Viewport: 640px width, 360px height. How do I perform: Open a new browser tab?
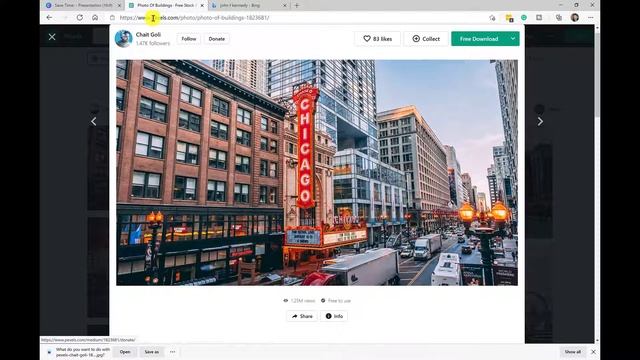click(297, 6)
